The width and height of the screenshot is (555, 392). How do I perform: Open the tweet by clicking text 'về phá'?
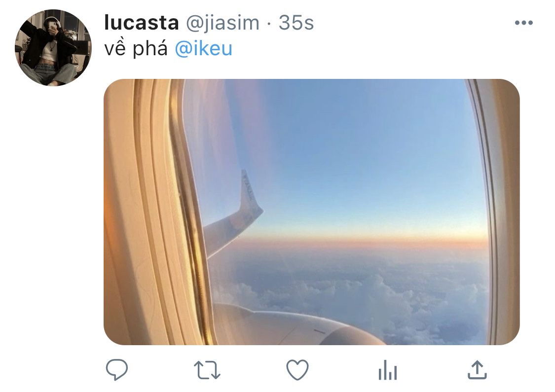(136, 48)
